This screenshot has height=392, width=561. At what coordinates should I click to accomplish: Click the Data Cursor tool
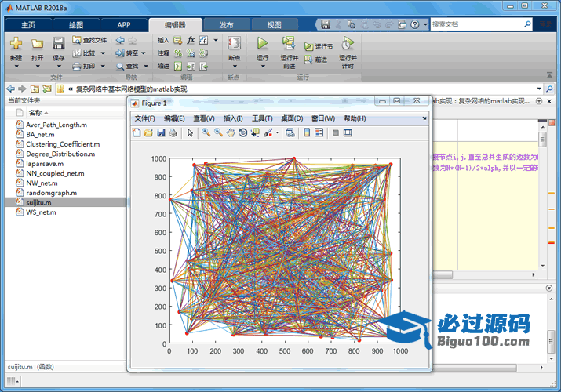pyautogui.click(x=255, y=133)
